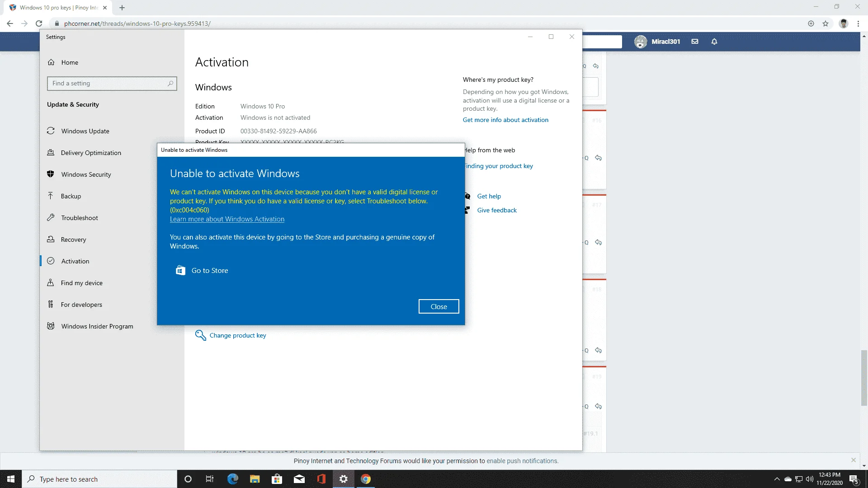868x488 pixels.
Task: Open For developers page
Action: pos(81,305)
